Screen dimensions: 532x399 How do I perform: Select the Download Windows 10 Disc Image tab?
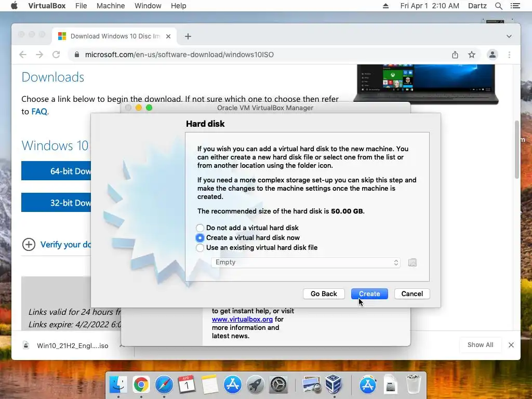click(115, 36)
